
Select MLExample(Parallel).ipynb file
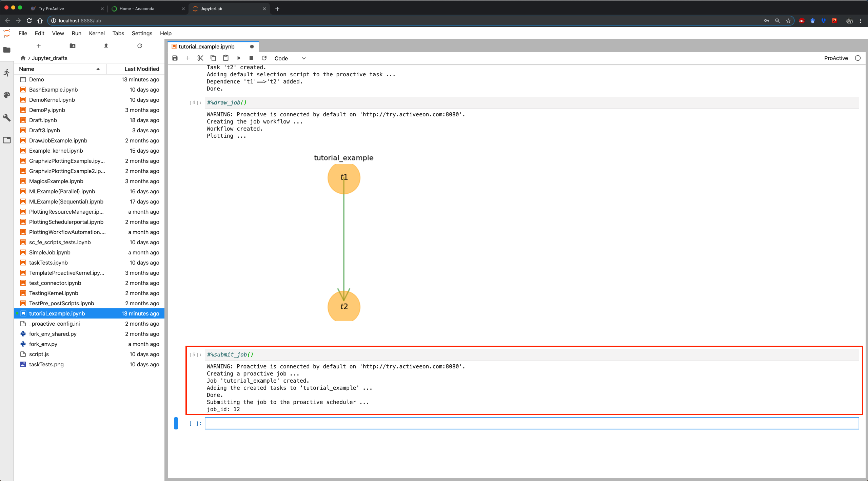90,191
